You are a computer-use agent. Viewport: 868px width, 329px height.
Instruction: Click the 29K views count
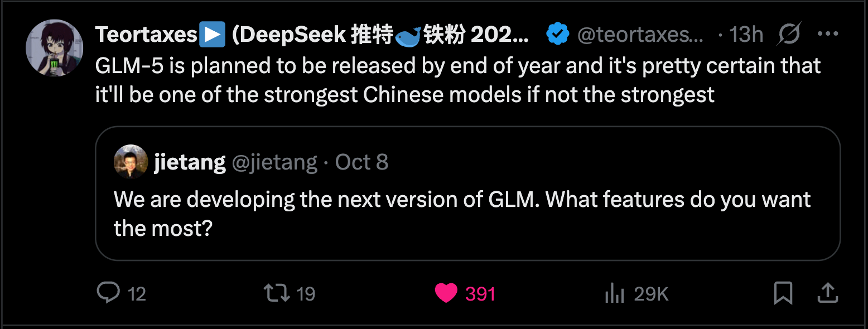point(651,293)
